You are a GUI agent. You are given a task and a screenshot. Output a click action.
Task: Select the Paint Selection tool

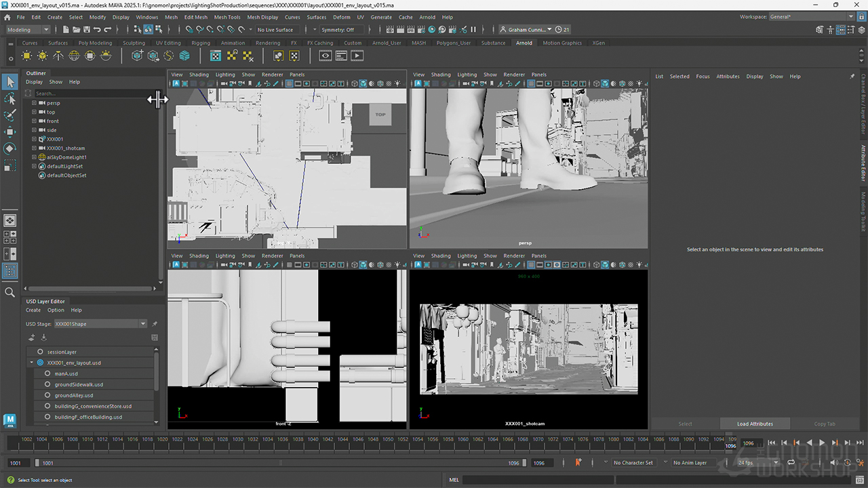click(10, 115)
